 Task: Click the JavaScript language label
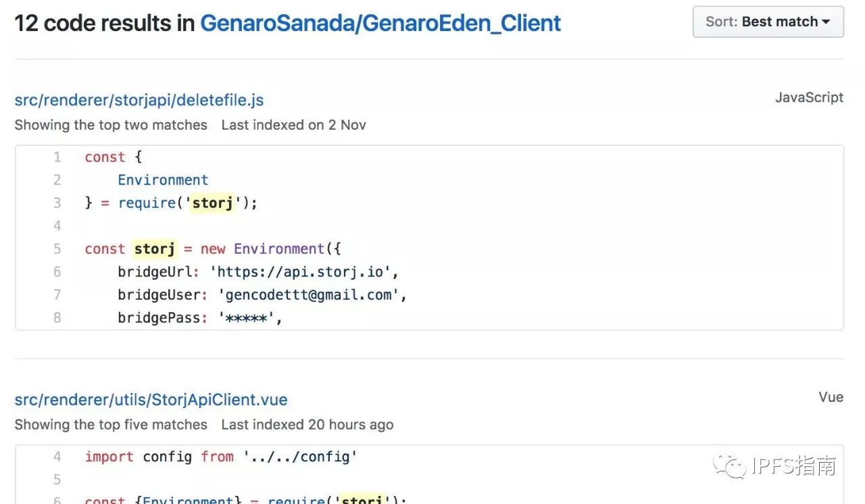pos(809,97)
